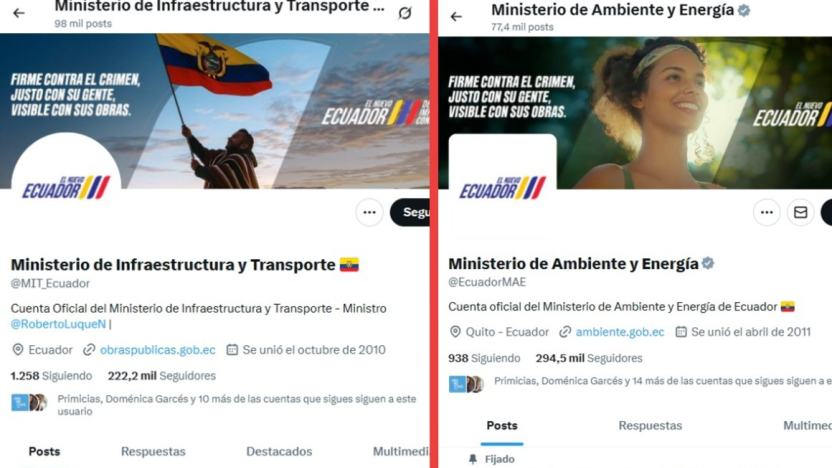The image size is (832, 468).
Task: Click the Grok icon in left header
Action: pos(405,13)
